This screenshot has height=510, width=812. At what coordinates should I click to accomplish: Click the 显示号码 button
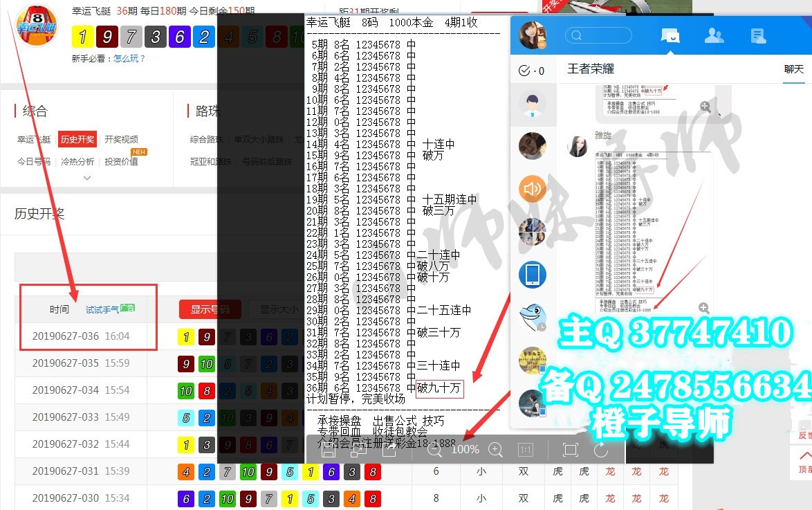tap(210, 309)
